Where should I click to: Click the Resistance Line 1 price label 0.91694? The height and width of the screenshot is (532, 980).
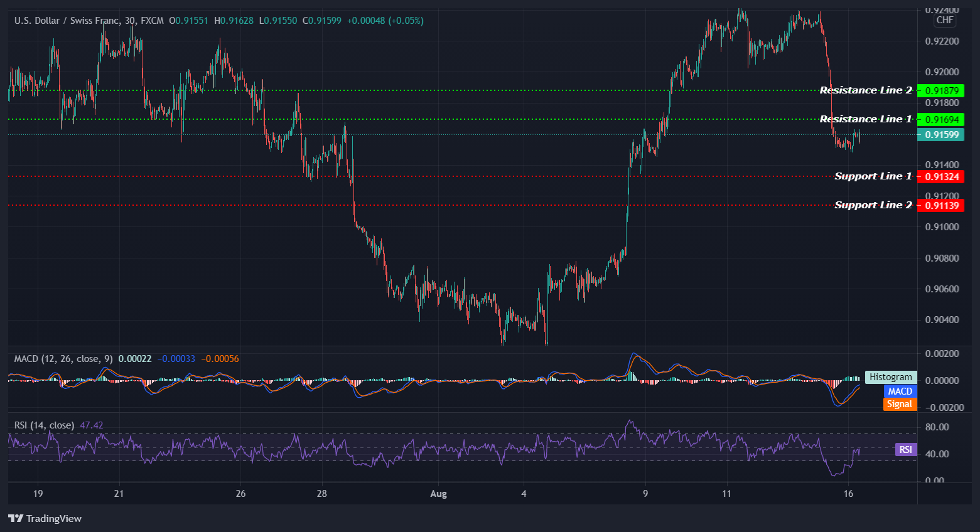pos(941,119)
